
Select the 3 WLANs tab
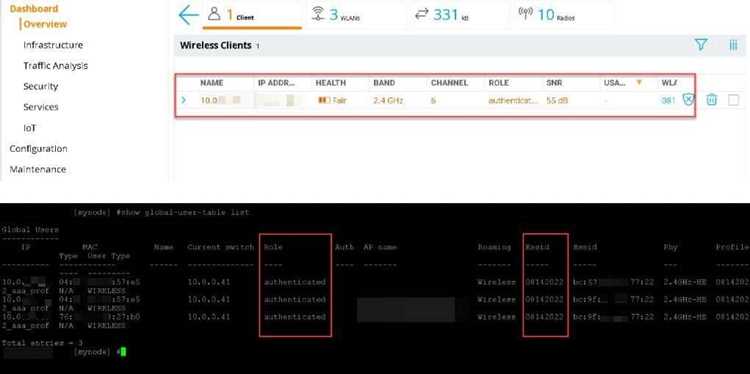pyautogui.click(x=336, y=15)
